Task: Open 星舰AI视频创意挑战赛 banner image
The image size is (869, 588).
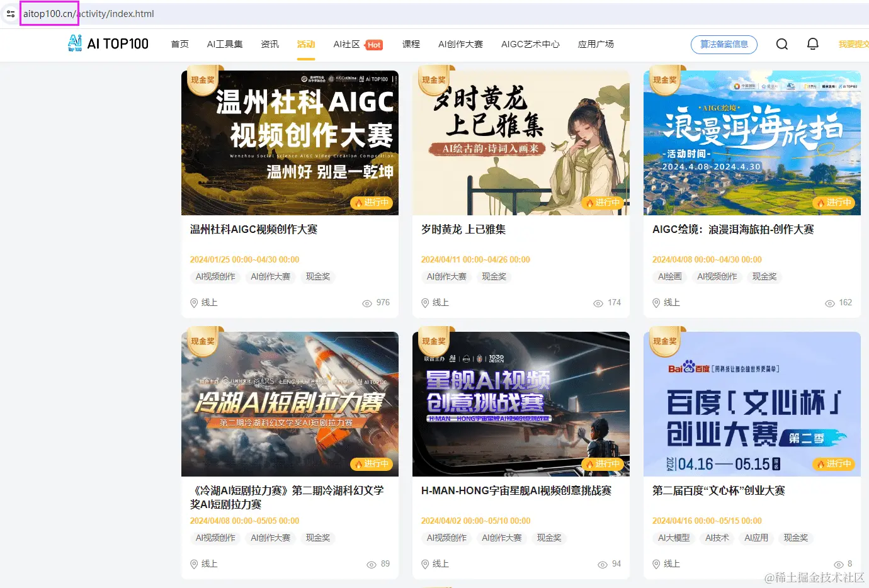Action: click(521, 404)
